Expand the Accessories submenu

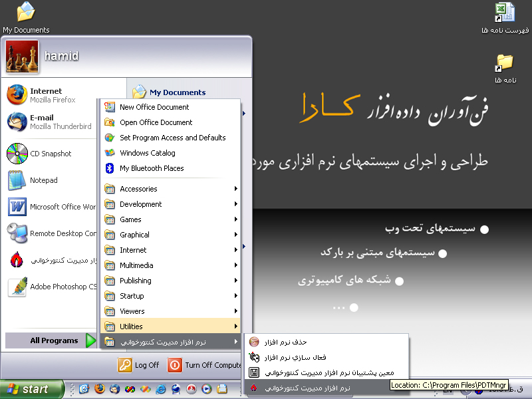coord(138,189)
